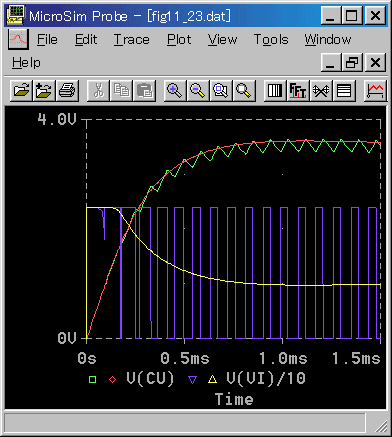Viewport: 392px width, 437px height.
Task: Click the performance analysis icon
Action: pos(321,90)
